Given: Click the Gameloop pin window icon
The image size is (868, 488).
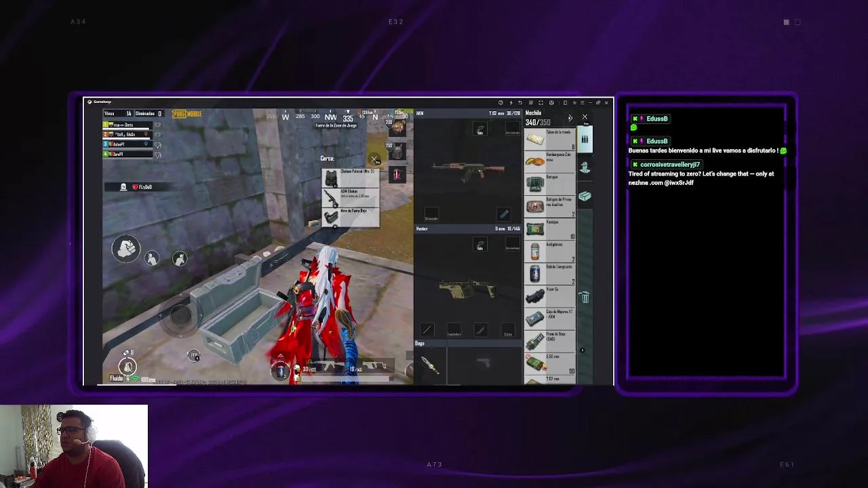Looking at the screenshot, I should pyautogui.click(x=574, y=103).
